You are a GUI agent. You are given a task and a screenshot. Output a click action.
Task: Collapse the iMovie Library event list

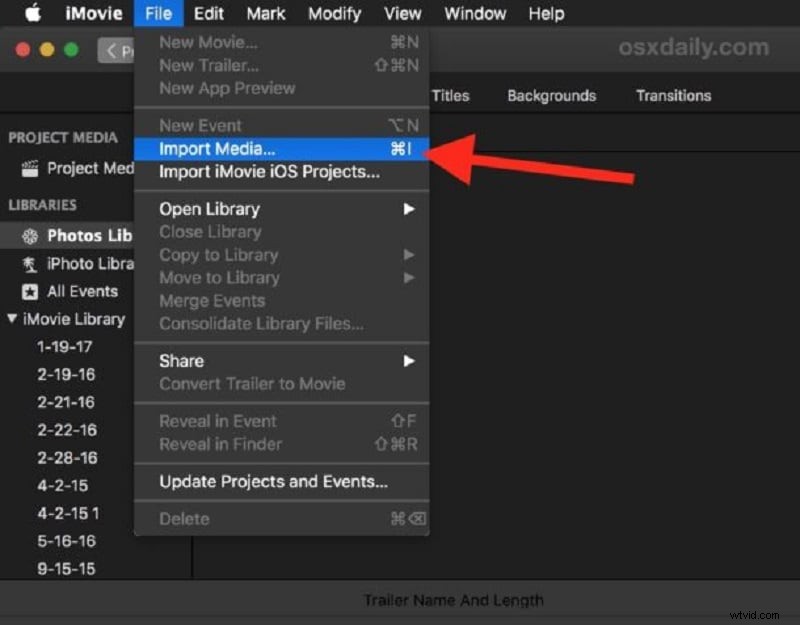(x=10, y=319)
